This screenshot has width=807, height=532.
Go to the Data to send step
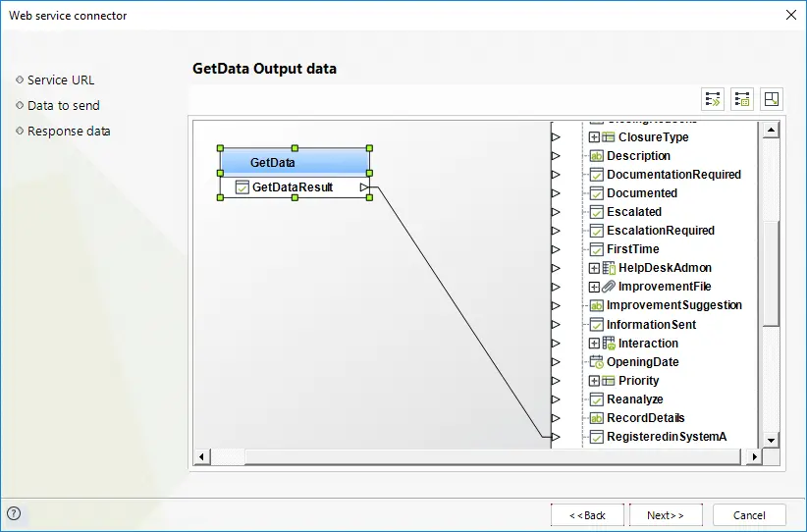[63, 105]
